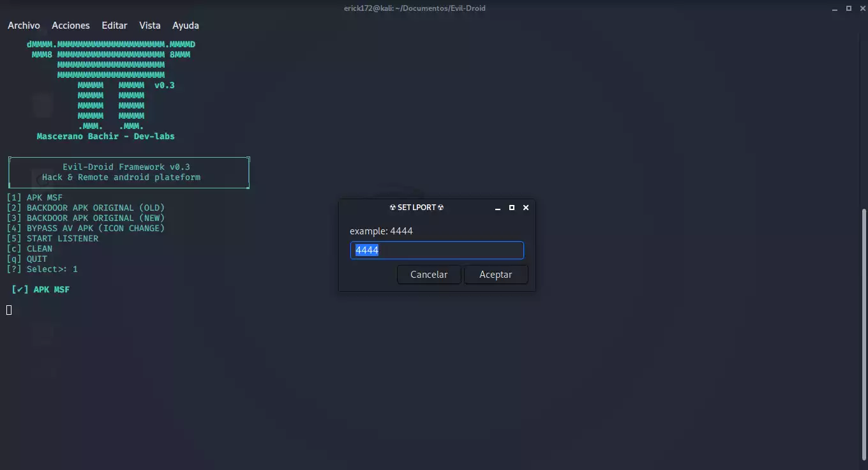Click the "[q] QUIT" line
This screenshot has height=470, width=868.
point(27,259)
